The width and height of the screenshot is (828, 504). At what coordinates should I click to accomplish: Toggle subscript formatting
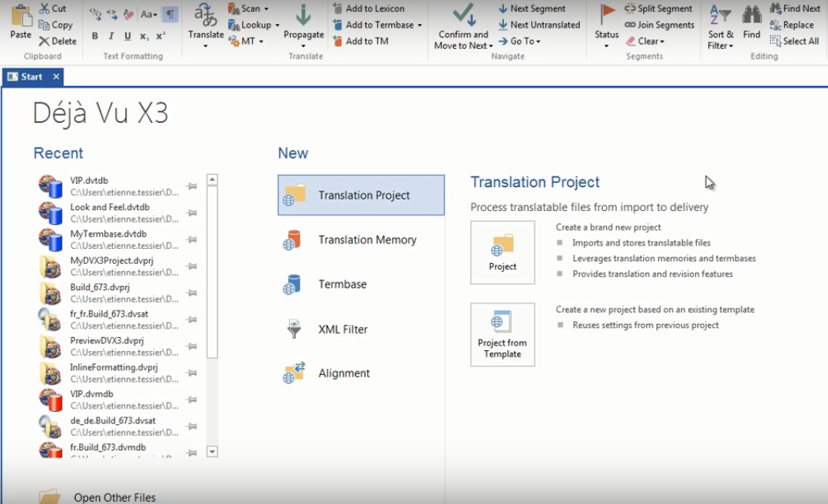(x=144, y=36)
